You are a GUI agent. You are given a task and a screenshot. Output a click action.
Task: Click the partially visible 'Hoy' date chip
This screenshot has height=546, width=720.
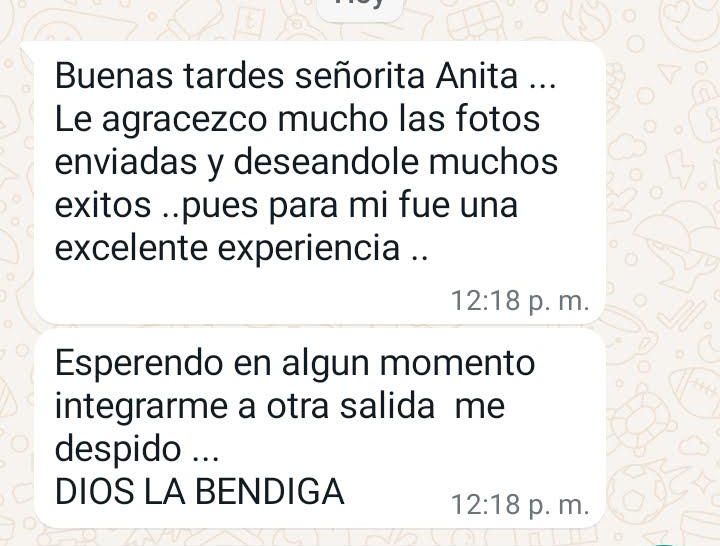pyautogui.click(x=360, y=7)
